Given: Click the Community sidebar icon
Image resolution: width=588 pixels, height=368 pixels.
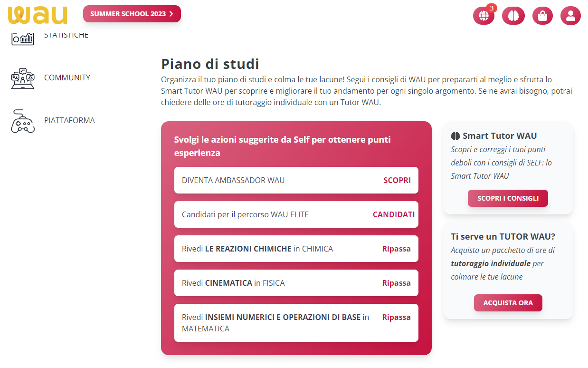Looking at the screenshot, I should [x=23, y=78].
